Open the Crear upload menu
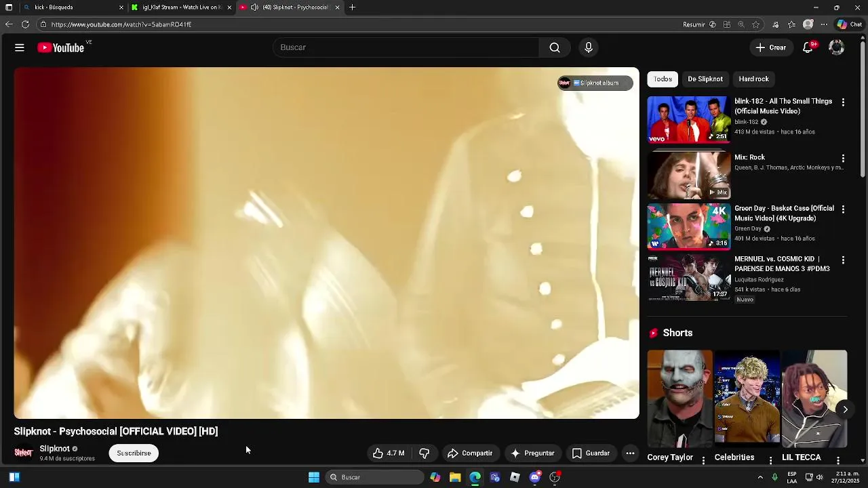 [771, 47]
